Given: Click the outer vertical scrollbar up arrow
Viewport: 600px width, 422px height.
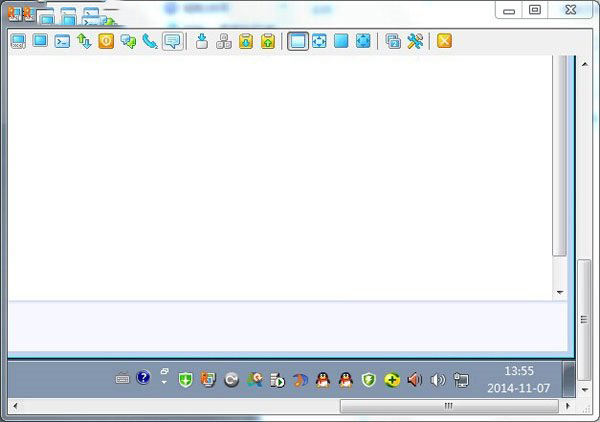Looking at the screenshot, I should pyautogui.click(x=584, y=64).
